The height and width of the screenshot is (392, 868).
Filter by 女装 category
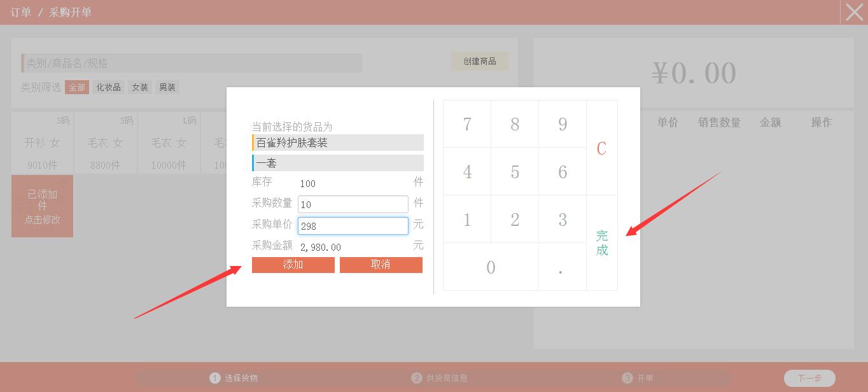coord(140,87)
